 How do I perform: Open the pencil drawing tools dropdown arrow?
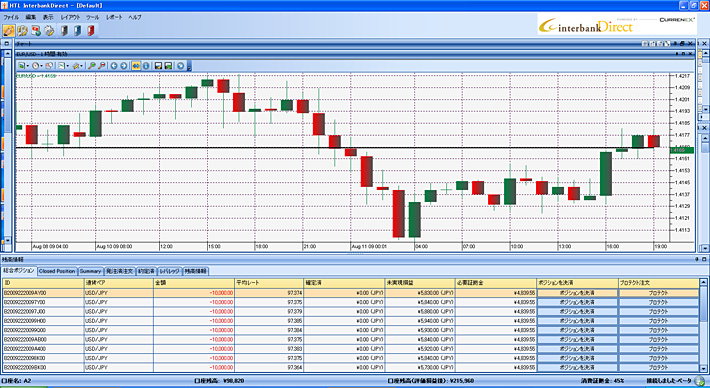click(x=82, y=66)
